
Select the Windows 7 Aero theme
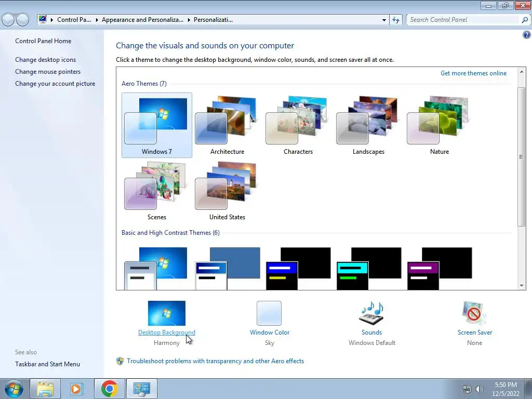tap(157, 125)
